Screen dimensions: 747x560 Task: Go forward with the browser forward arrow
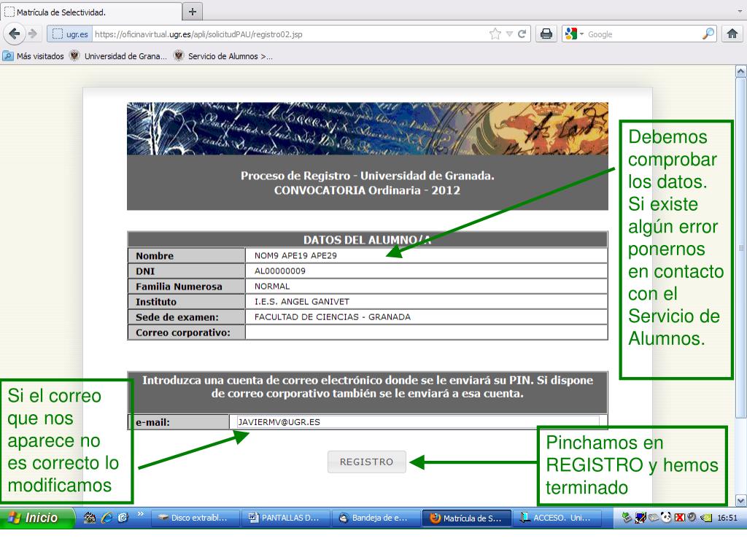32,34
